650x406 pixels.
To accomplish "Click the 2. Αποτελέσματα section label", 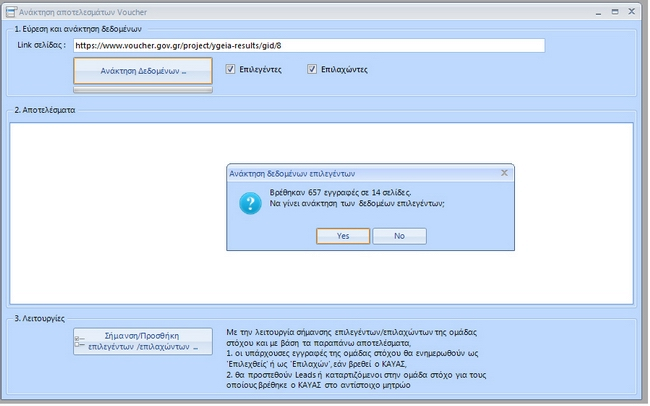I will pos(46,109).
